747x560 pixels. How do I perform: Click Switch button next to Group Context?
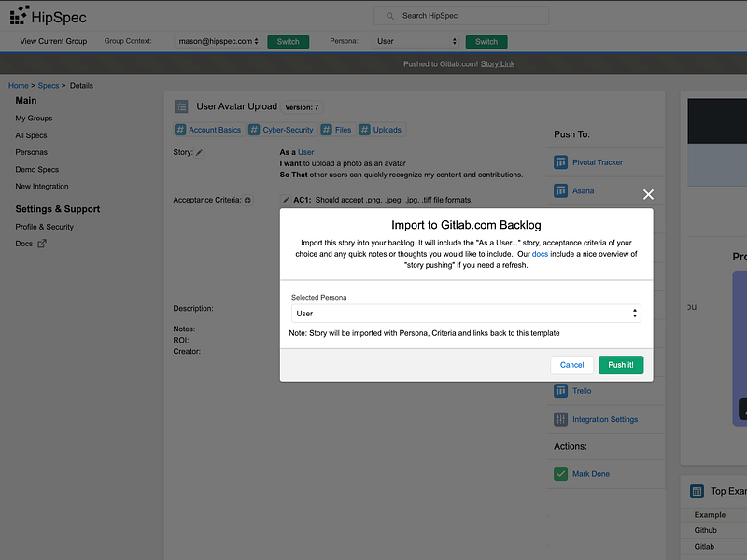point(289,41)
